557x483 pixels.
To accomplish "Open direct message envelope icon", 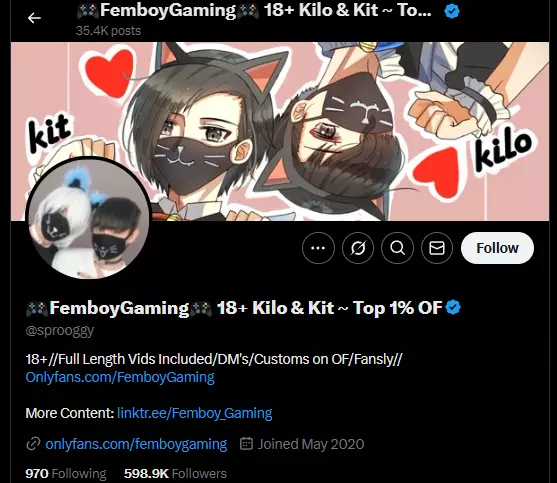I will click(437, 248).
